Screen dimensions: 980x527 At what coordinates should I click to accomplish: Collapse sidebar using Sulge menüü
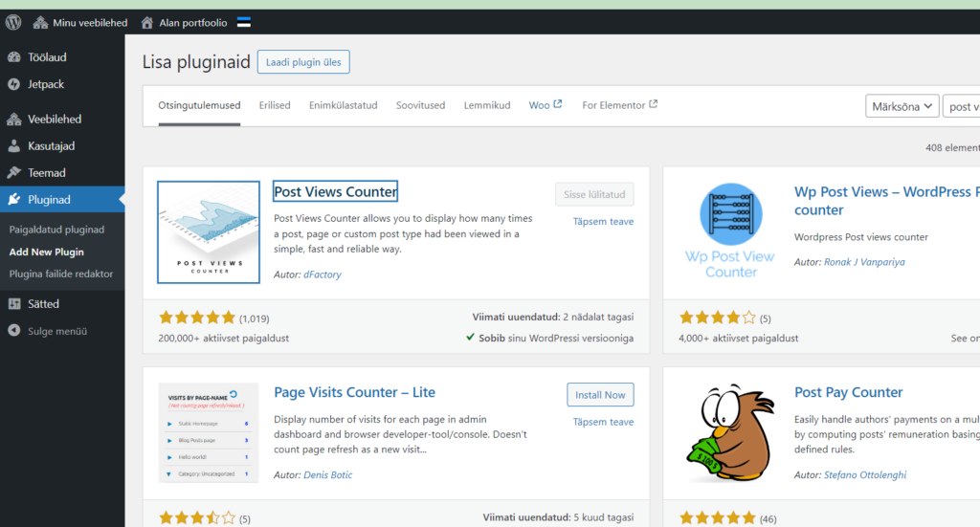pos(56,331)
